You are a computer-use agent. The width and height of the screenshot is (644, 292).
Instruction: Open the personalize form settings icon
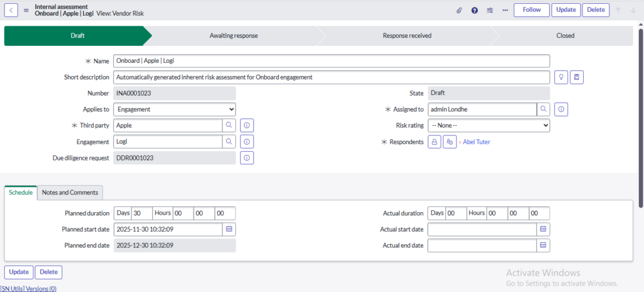coord(490,10)
